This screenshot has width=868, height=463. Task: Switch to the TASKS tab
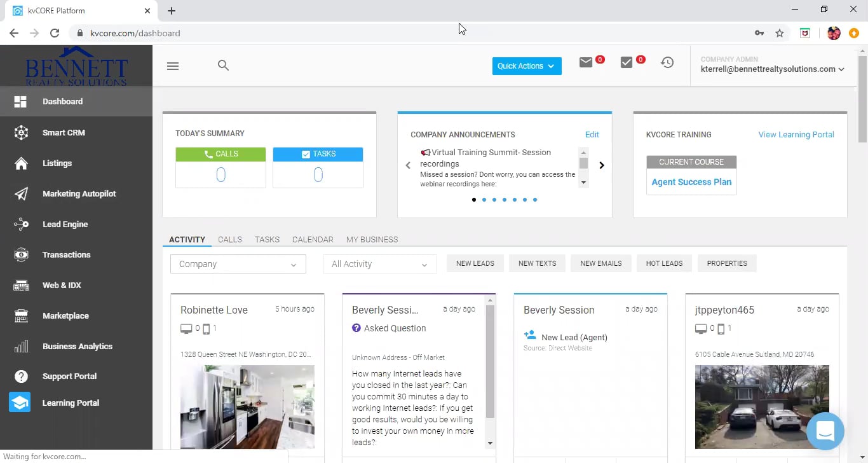[268, 240]
